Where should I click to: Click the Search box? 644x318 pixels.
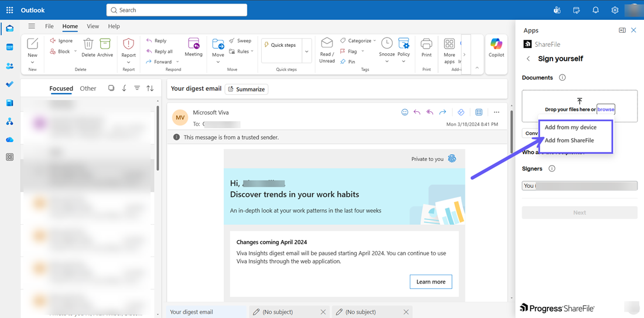[177, 10]
